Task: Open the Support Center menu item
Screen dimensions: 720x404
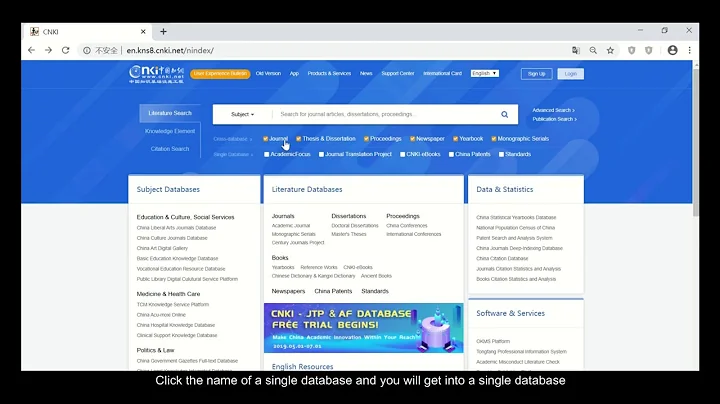Action: pyautogui.click(x=398, y=73)
